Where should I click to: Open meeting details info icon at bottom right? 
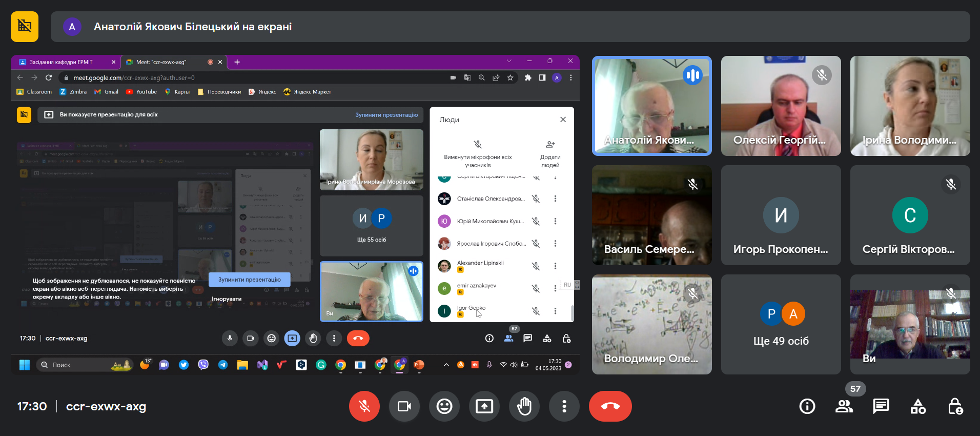pos(807,406)
